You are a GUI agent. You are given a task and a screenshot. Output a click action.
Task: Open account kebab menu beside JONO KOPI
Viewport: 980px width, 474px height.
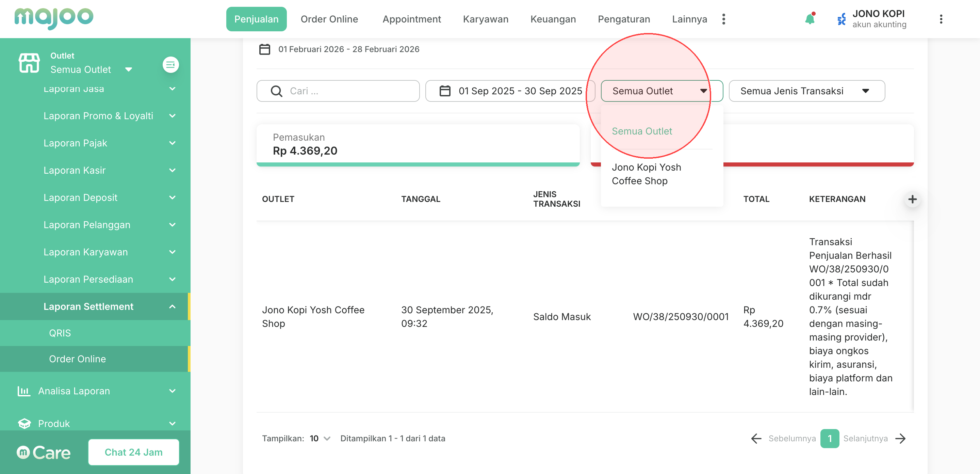click(941, 19)
